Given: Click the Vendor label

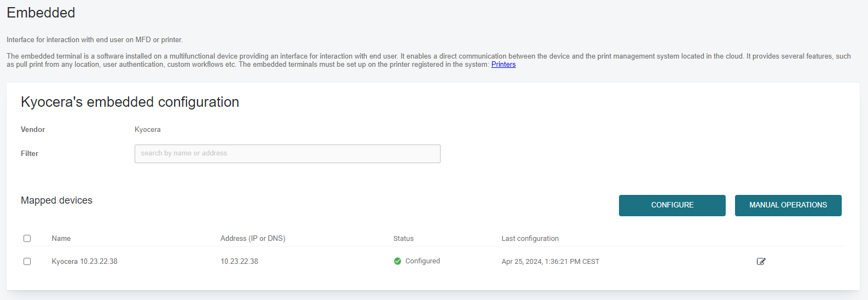Looking at the screenshot, I should (33, 130).
